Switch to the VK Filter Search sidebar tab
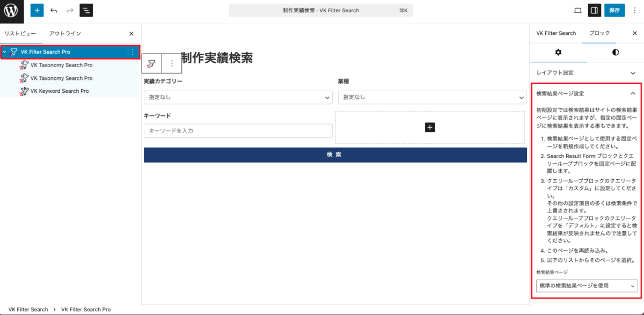 tap(556, 33)
